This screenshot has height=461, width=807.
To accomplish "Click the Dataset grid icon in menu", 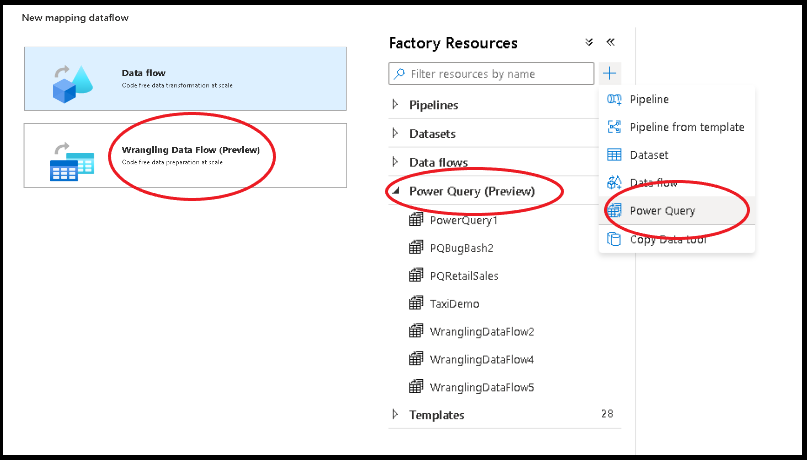I will click(614, 155).
